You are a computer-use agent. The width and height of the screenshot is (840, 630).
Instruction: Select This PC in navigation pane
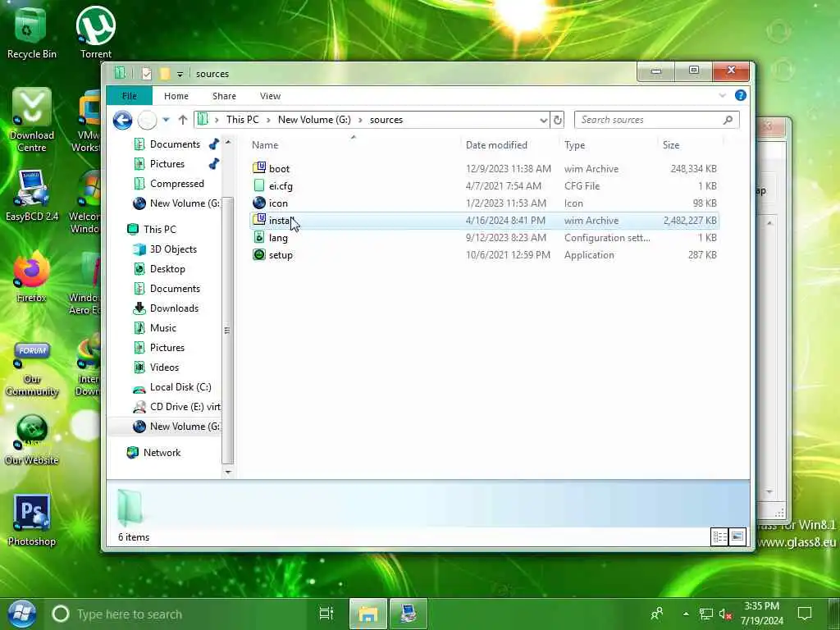point(160,230)
